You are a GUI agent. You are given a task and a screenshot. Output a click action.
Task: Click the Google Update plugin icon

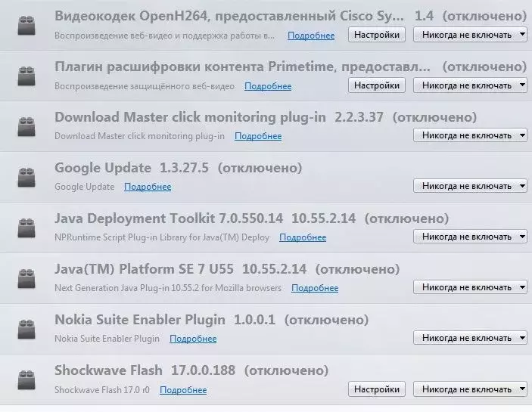coord(26,177)
